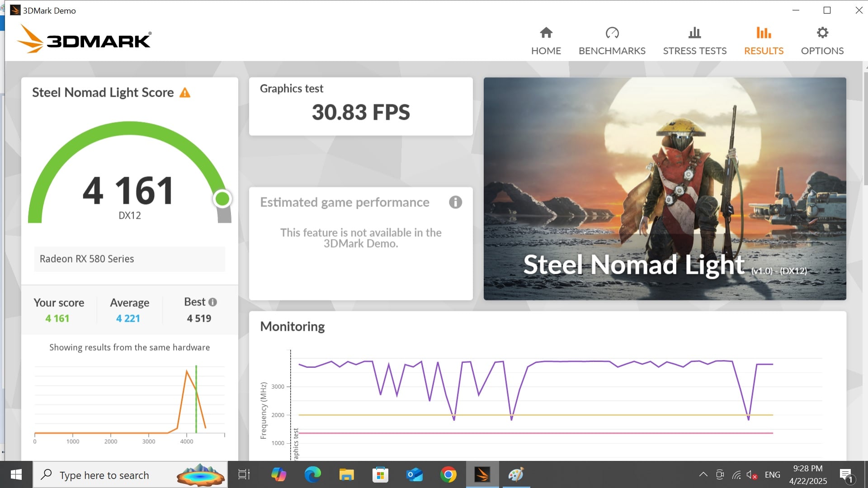Click the Your score value 4 161

pyautogui.click(x=57, y=319)
